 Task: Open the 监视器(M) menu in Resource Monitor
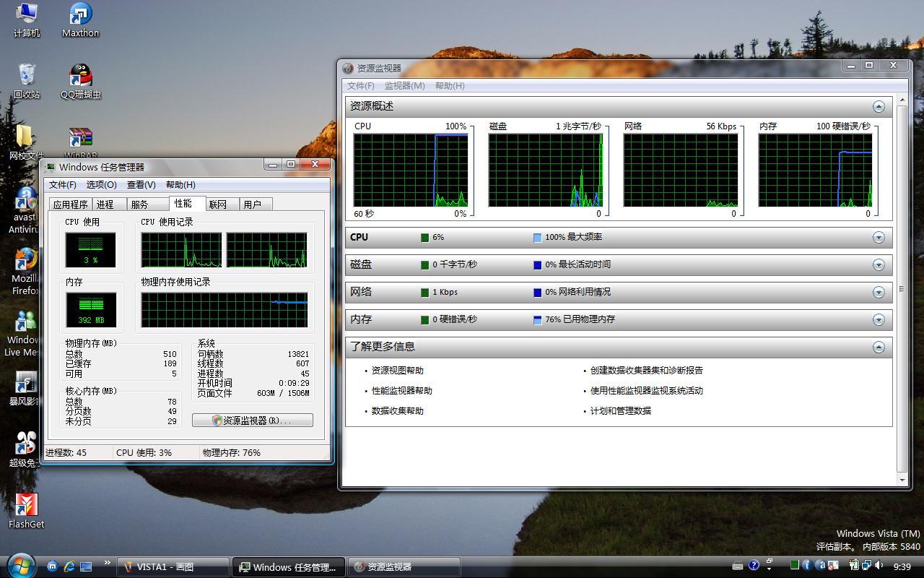(x=404, y=86)
